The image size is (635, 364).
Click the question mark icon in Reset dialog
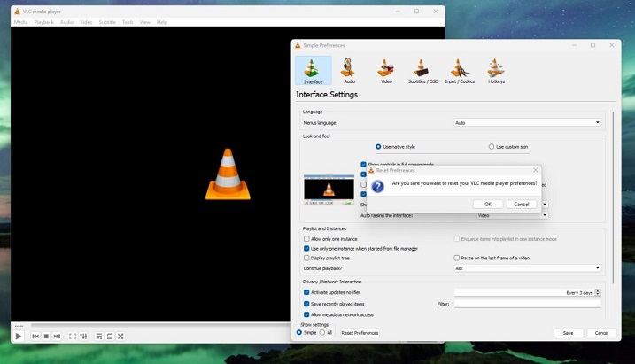(377, 187)
